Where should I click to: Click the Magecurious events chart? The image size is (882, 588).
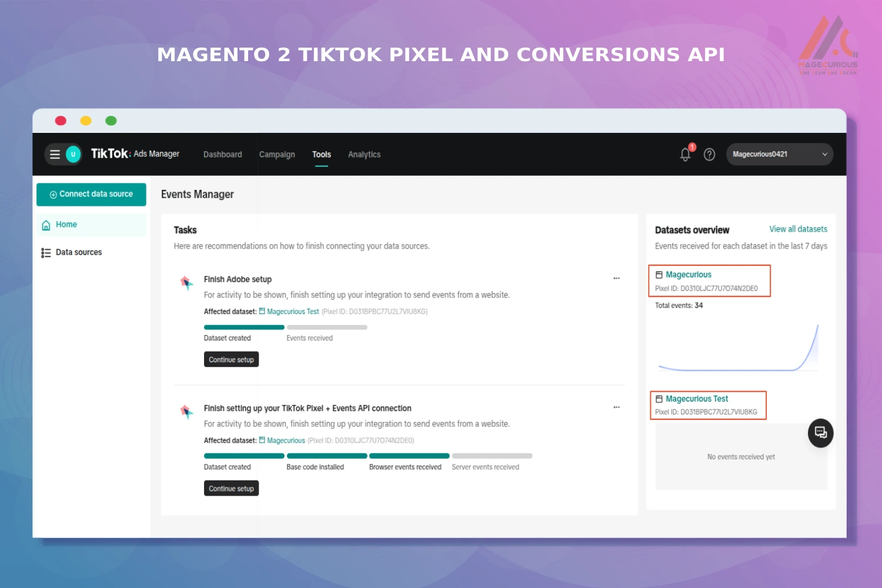[738, 347]
